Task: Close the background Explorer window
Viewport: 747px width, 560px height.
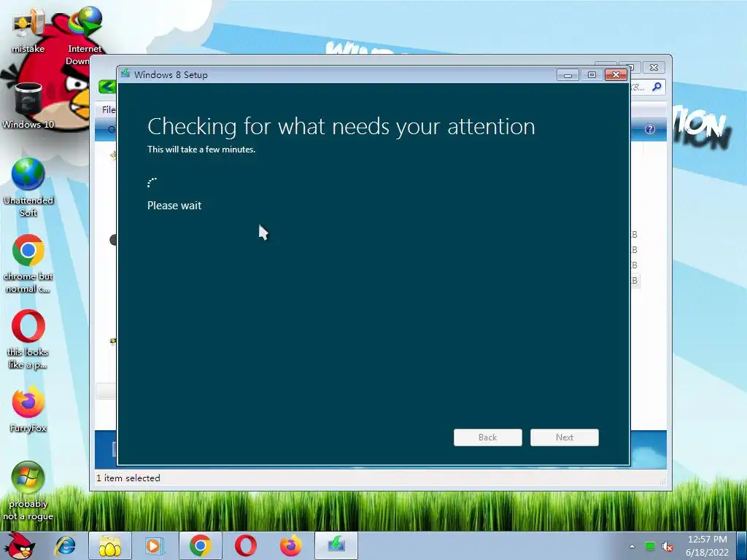Action: click(x=654, y=68)
